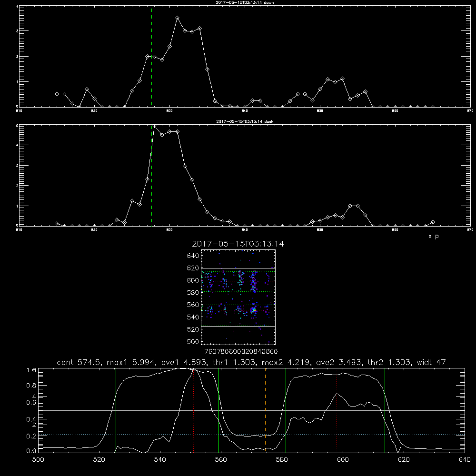
Task: Click the '560' y-axis label beside the color image
Action: click(193, 305)
